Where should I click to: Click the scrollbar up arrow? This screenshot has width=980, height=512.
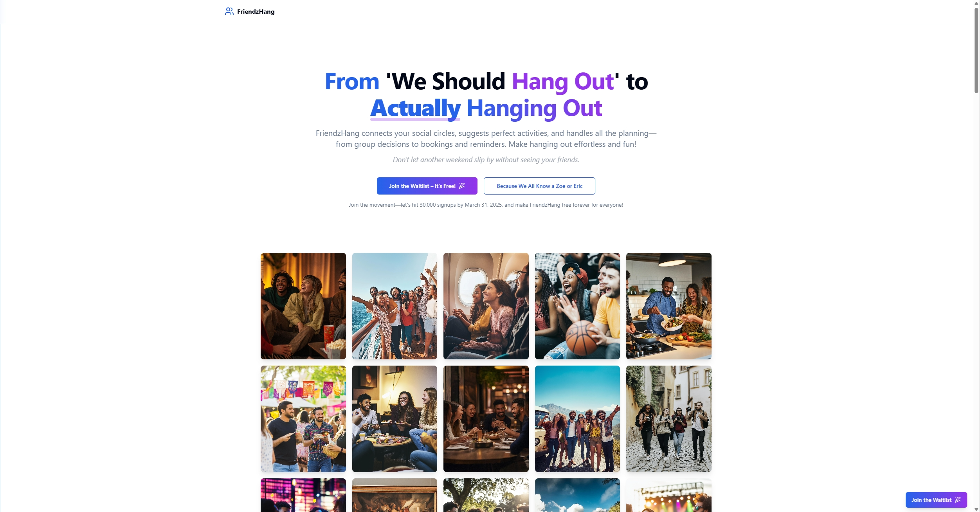[x=976, y=3]
